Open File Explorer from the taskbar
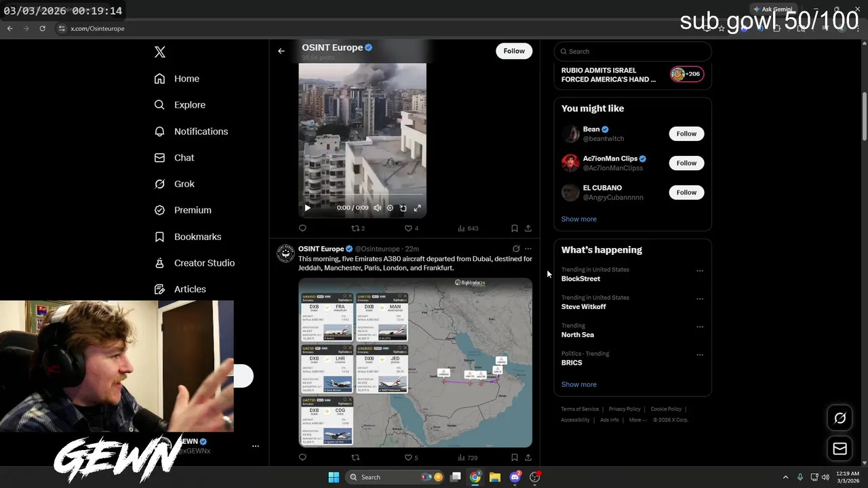Screen dimensions: 868x488 (x=495, y=477)
